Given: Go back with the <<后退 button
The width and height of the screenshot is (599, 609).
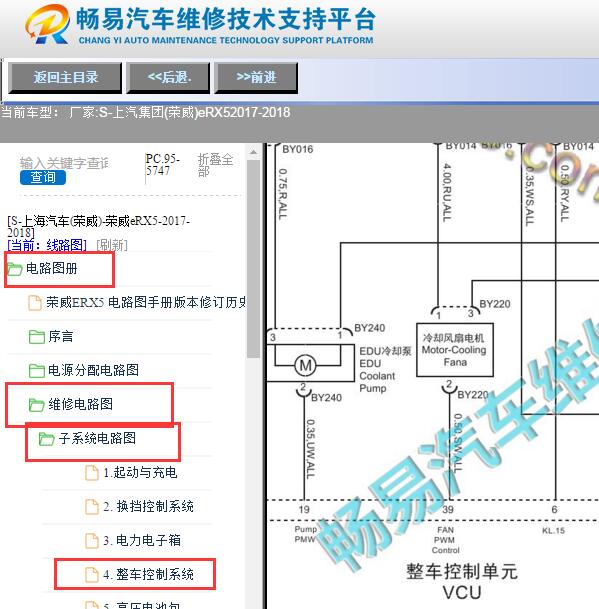Looking at the screenshot, I should (x=169, y=77).
